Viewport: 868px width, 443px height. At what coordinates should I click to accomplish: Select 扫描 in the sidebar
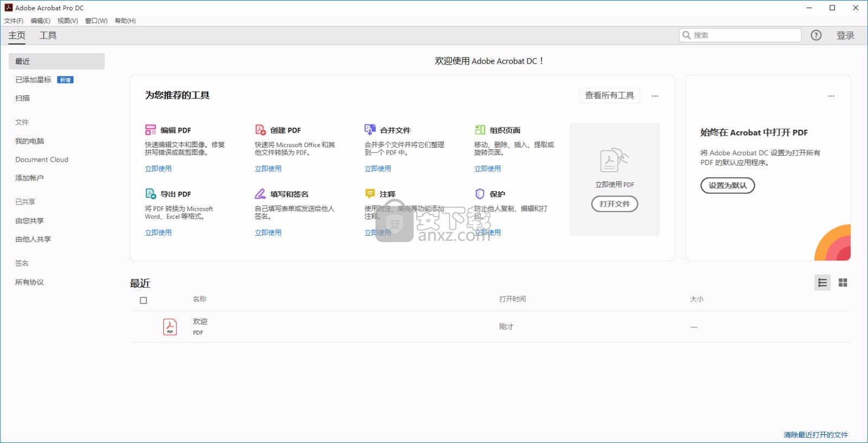(x=23, y=98)
